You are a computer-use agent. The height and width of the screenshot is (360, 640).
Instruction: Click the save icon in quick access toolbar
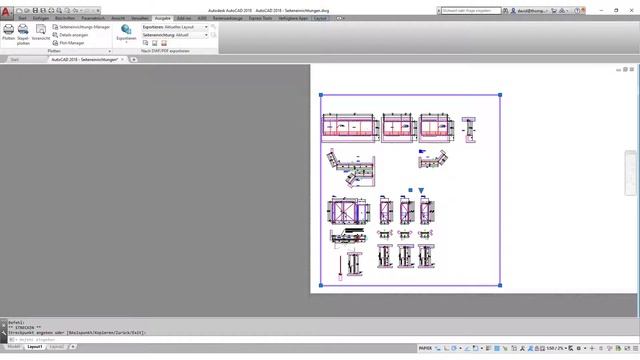(35, 11)
